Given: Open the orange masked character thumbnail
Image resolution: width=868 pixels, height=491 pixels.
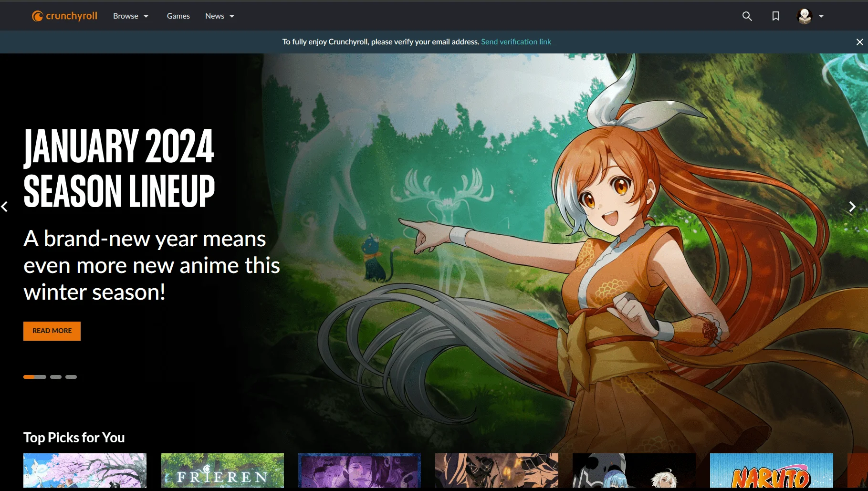Looking at the screenshot, I should (497, 470).
